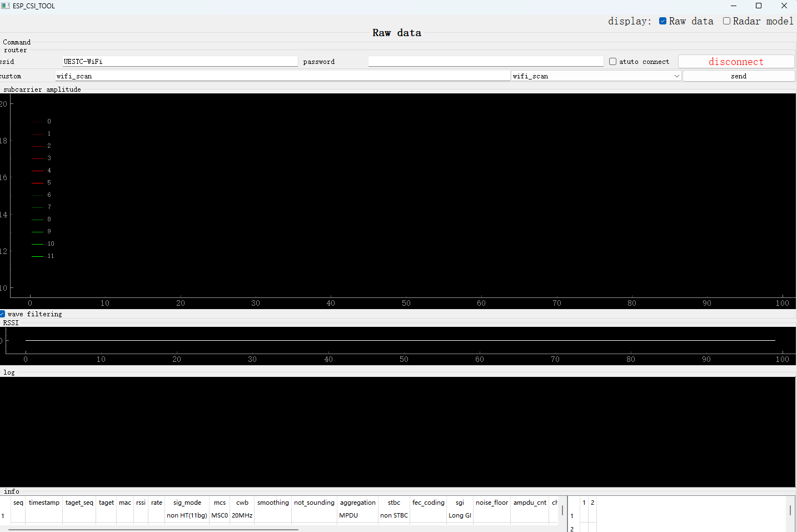Viewport: 797px width, 532px height.
Task: Click the noise_floor column header
Action: [x=492, y=503]
